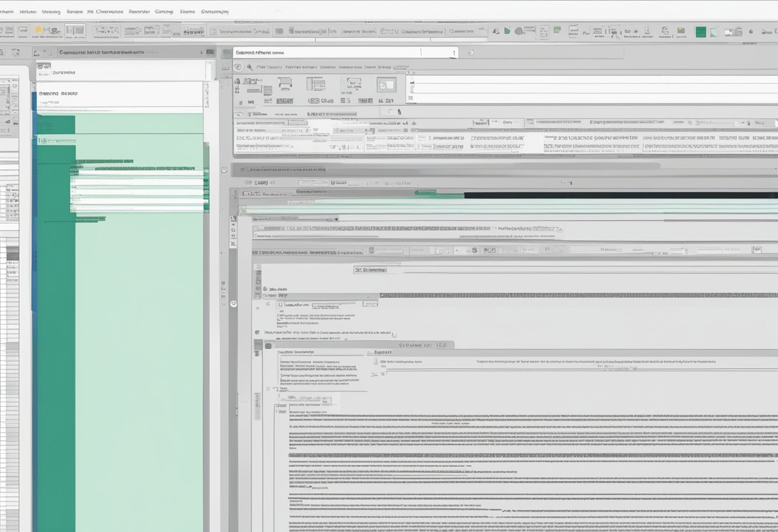Click the solid green square toolbar icon
Image resolution: width=778 pixels, height=532 pixels.
[x=701, y=31]
